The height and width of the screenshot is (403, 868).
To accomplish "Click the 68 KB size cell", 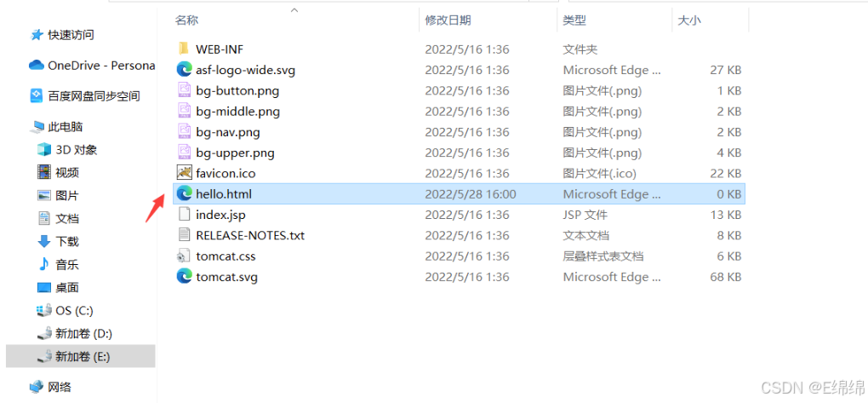I will point(726,277).
